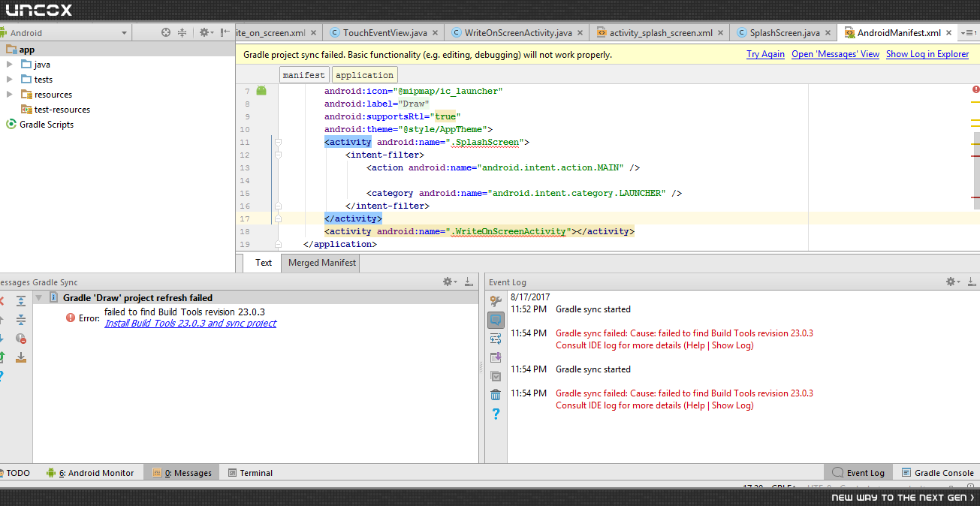Click the Event Log wrench settings icon
Viewport: 980px width, 506px height.
coord(496,301)
